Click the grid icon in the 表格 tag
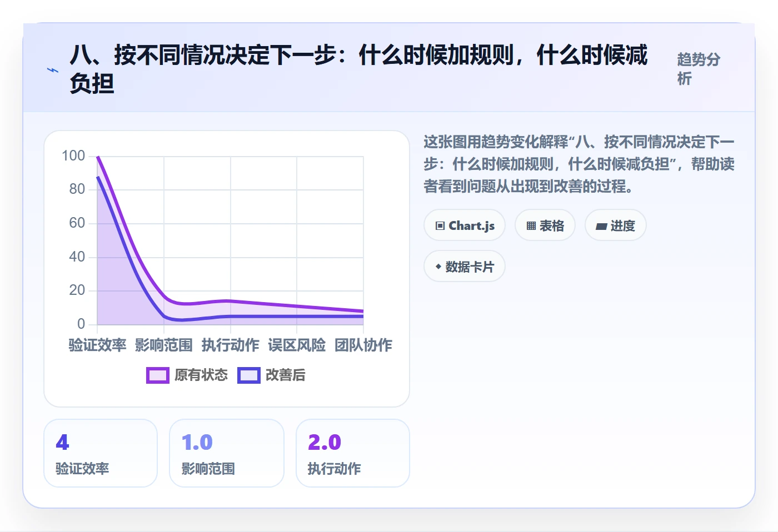This screenshot has height=532, width=778. click(x=531, y=226)
